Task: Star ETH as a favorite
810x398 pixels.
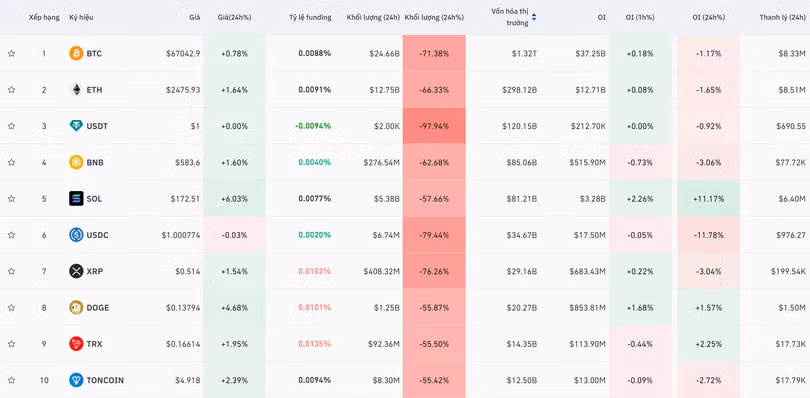Action: click(11, 90)
